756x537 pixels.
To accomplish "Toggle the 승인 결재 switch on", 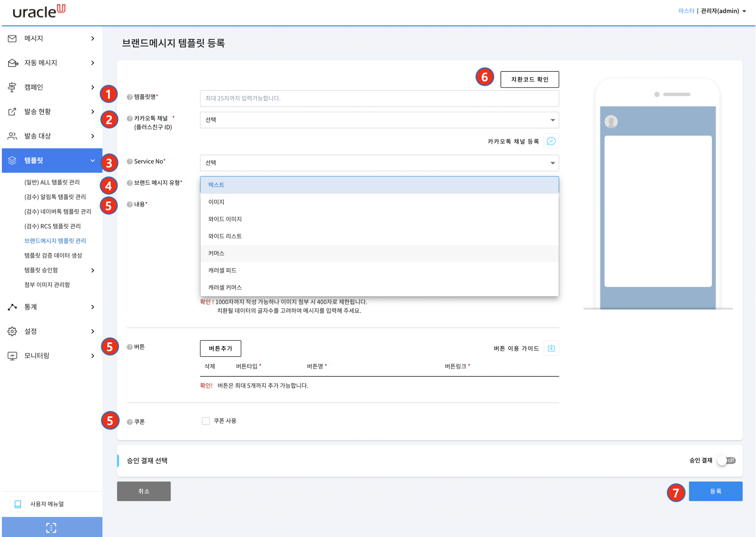I will [x=726, y=460].
